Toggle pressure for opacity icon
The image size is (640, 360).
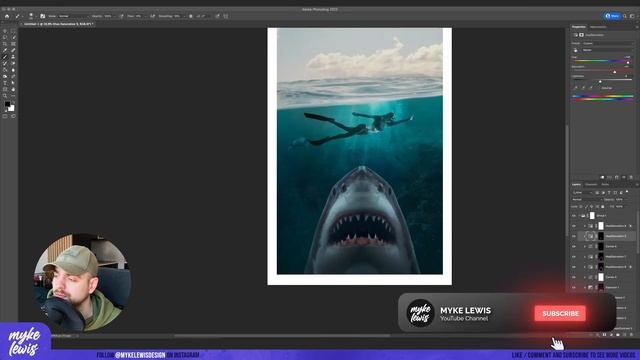(121, 16)
